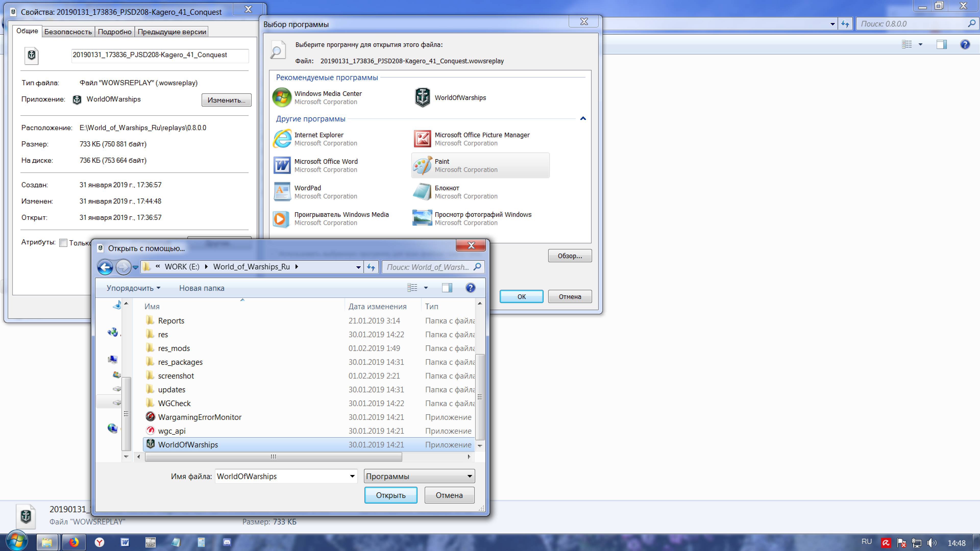Choose Блокнот program icon
Viewport: 980px width, 551px height.
(x=422, y=192)
